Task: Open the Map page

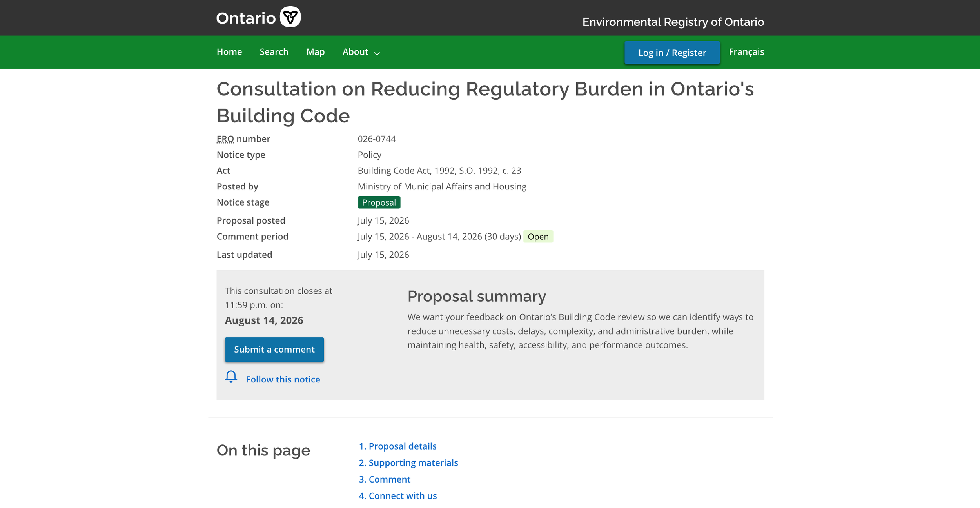Action: point(316,52)
